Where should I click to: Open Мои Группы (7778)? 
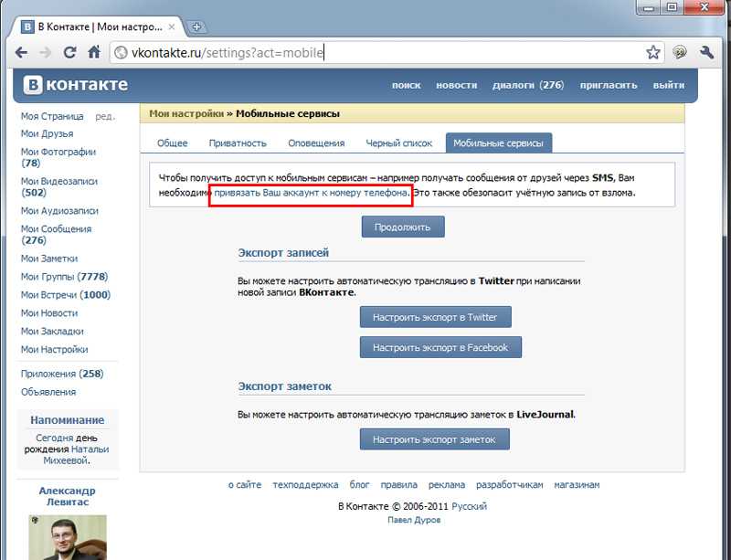tap(64, 277)
